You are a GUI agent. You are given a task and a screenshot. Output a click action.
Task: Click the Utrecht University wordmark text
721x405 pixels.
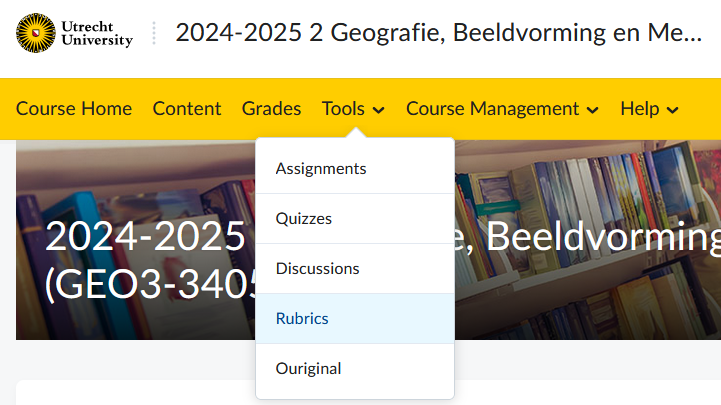tap(97, 33)
